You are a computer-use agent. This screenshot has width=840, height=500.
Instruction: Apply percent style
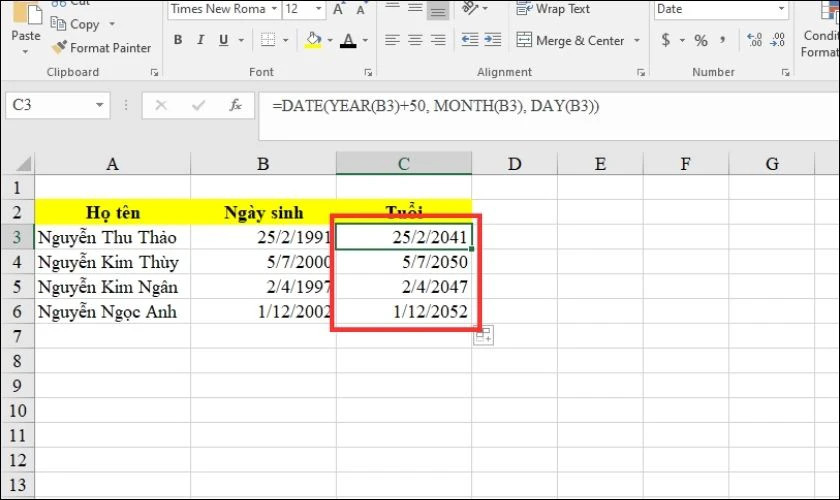(701, 40)
